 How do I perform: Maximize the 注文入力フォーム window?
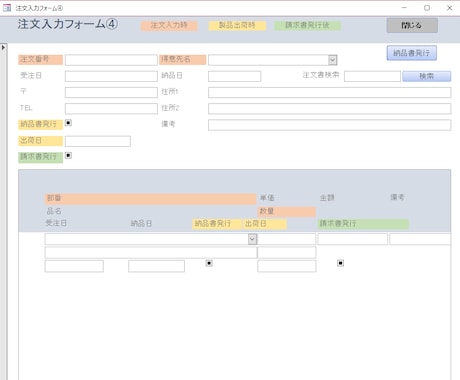point(427,8)
